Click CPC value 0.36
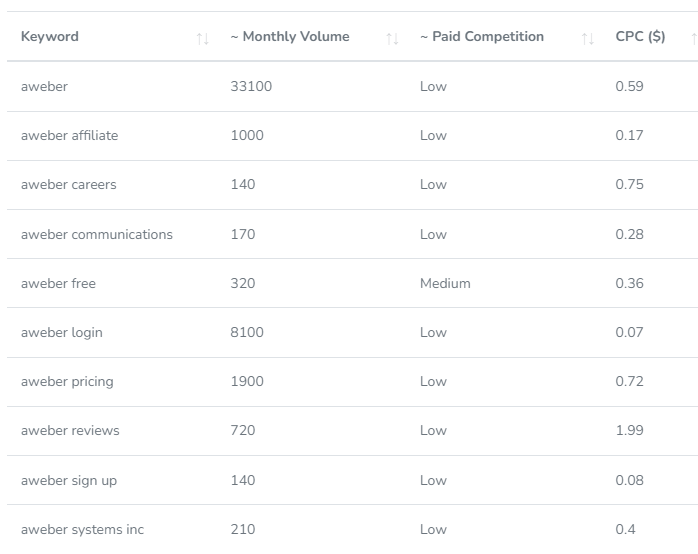The width and height of the screenshot is (698, 554). point(629,283)
